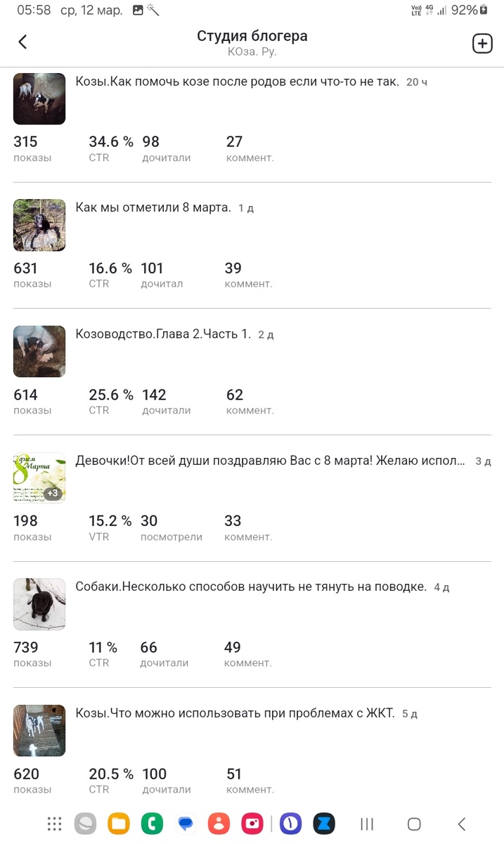504x844 pixels.
Task: Open post about helping goat after birth
Action: click(237, 82)
